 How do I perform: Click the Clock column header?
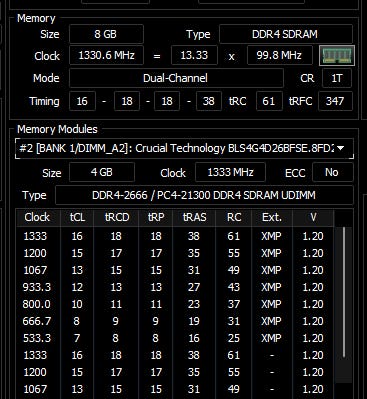point(38,217)
